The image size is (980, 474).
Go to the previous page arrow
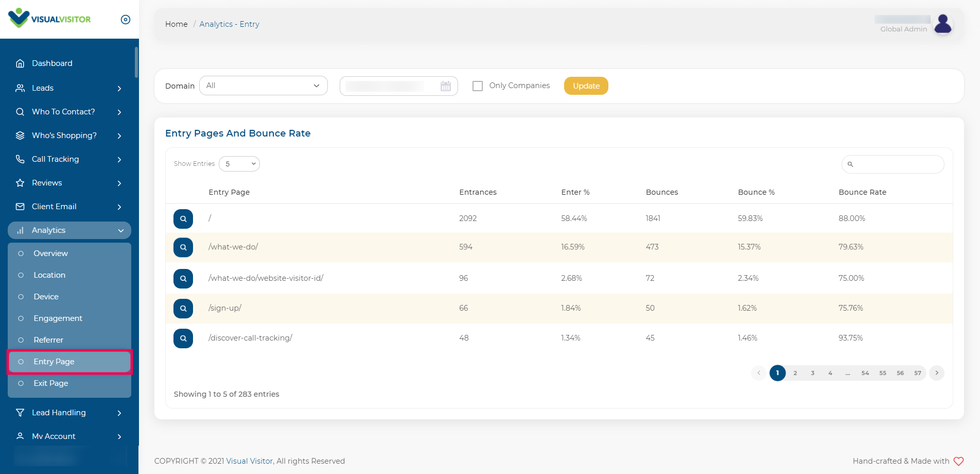point(759,373)
